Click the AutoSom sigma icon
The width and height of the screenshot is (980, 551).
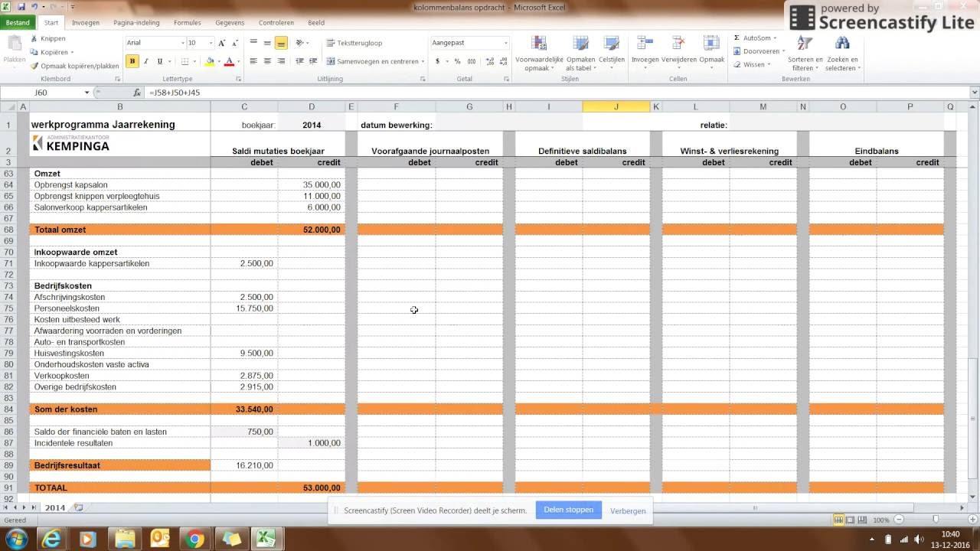coord(737,37)
